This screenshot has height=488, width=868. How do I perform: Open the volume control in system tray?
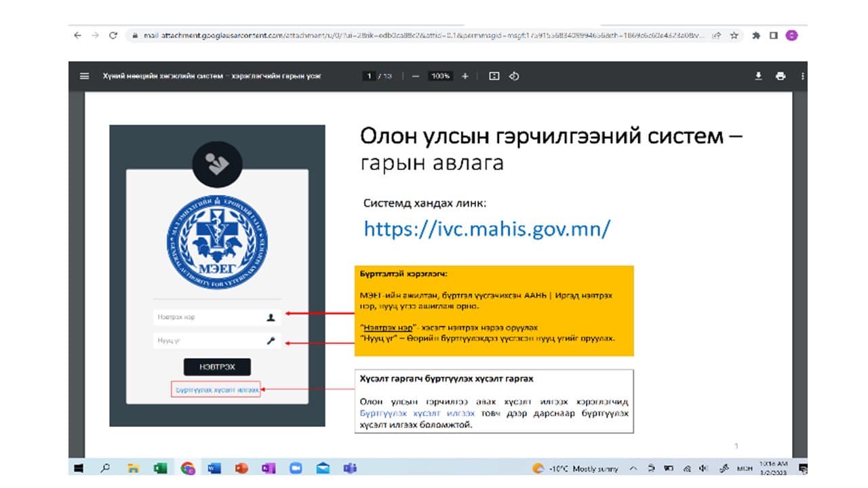tap(703, 468)
